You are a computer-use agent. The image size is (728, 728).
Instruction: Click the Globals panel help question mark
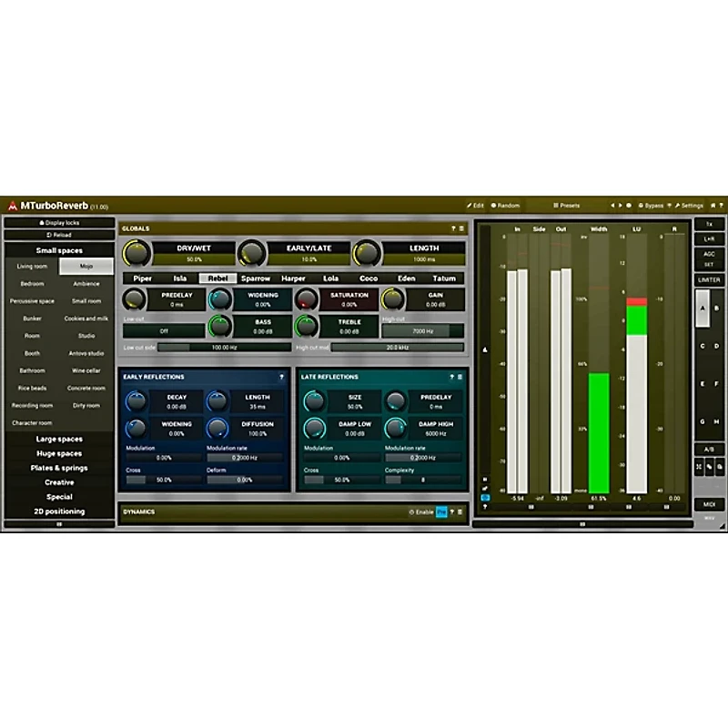coord(452,228)
